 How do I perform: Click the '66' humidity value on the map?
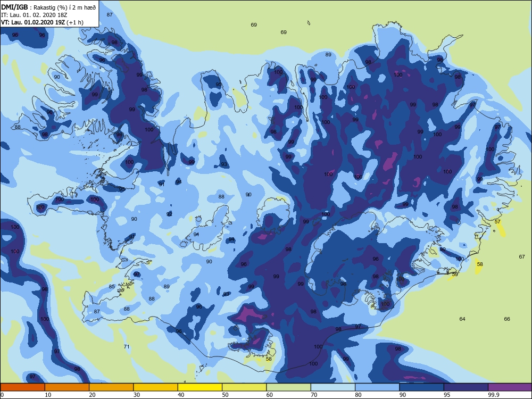(x=507, y=319)
